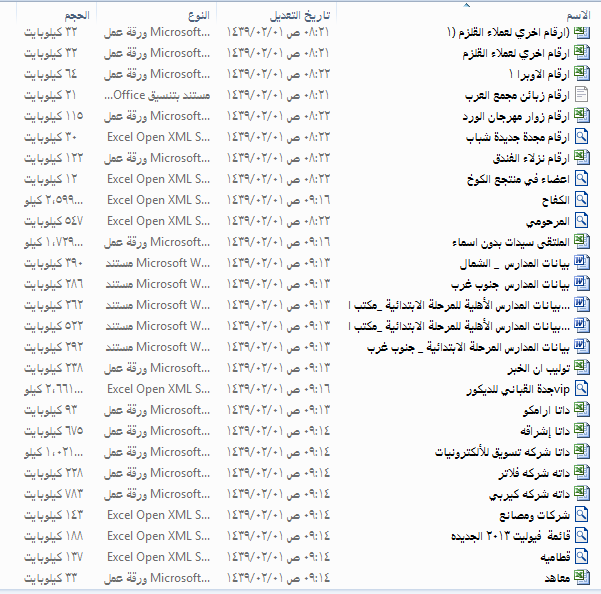Image resolution: width=601 pixels, height=594 pixels.
Task: Click the icon next to الكفاح file
Action: (582, 200)
